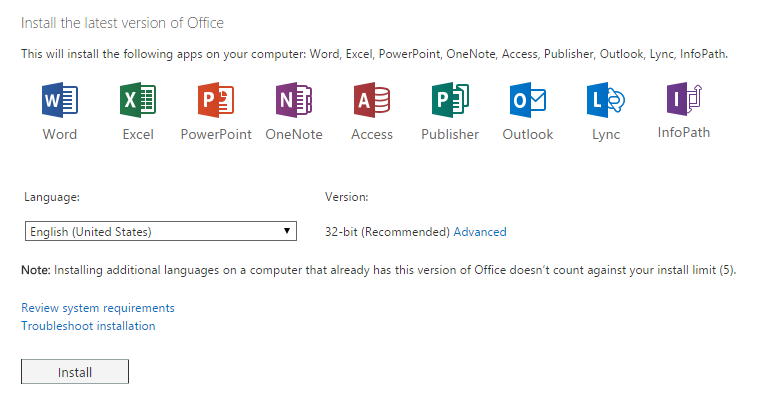
Task: Open Review system requirements link
Action: pos(98,308)
